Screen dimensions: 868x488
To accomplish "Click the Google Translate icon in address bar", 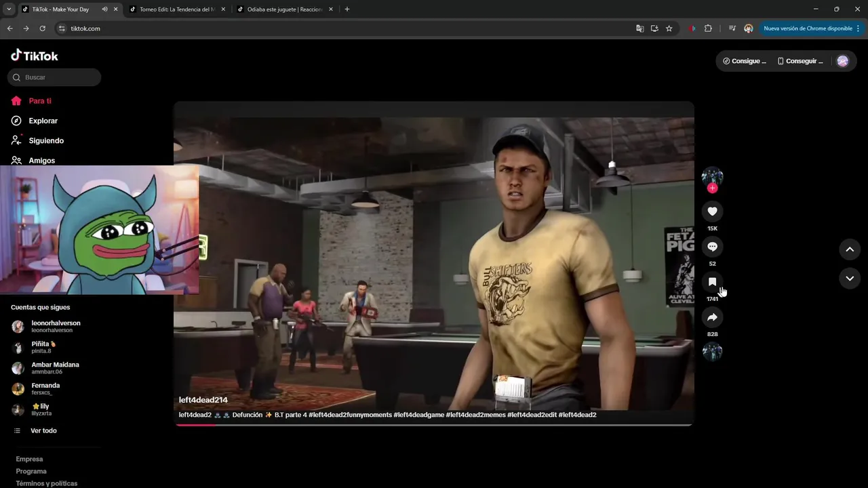I will [639, 28].
